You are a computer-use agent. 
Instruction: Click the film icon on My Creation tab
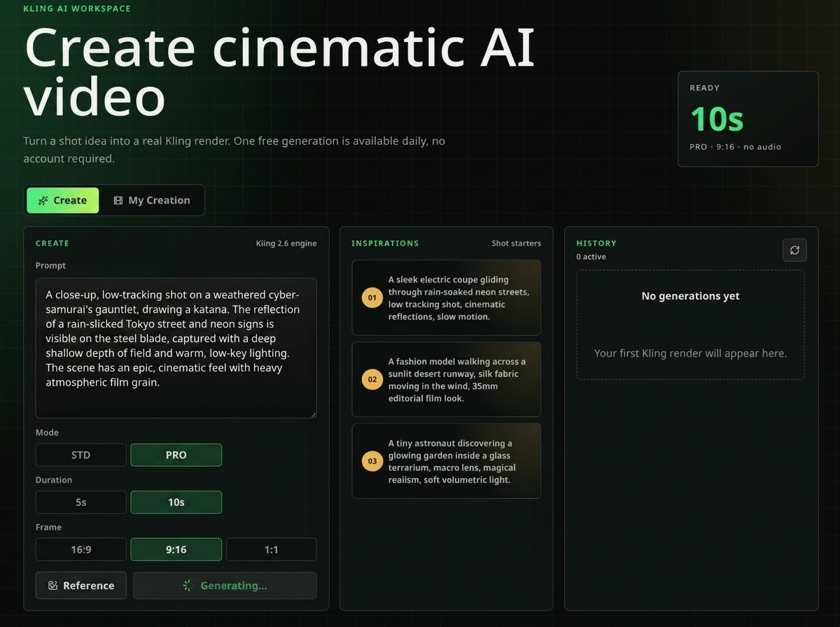[118, 200]
